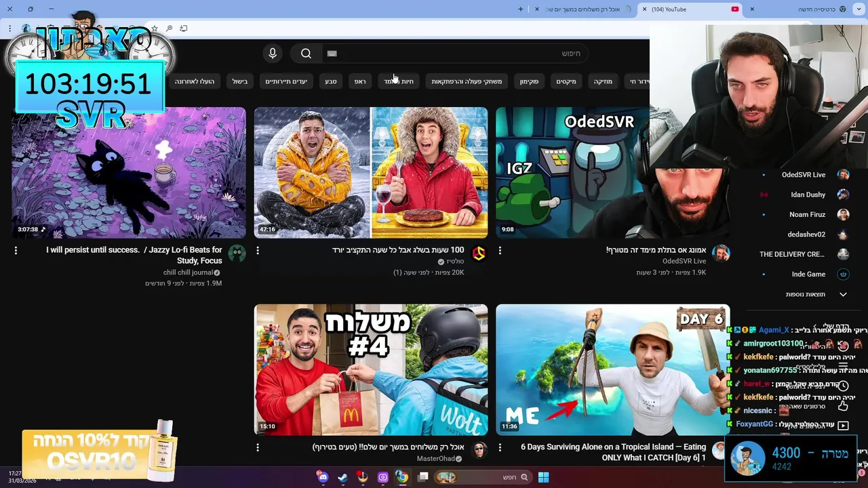Open the chill chill journal channel avatar

[237, 253]
